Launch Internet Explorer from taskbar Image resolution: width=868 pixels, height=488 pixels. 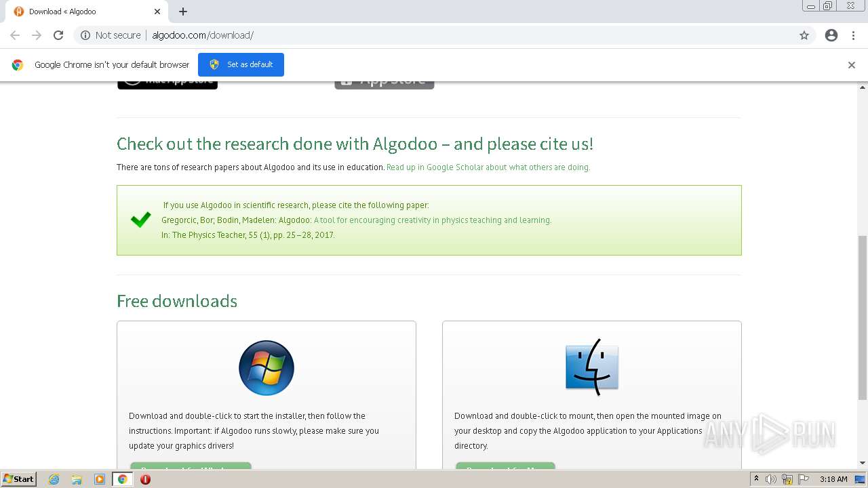point(54,479)
